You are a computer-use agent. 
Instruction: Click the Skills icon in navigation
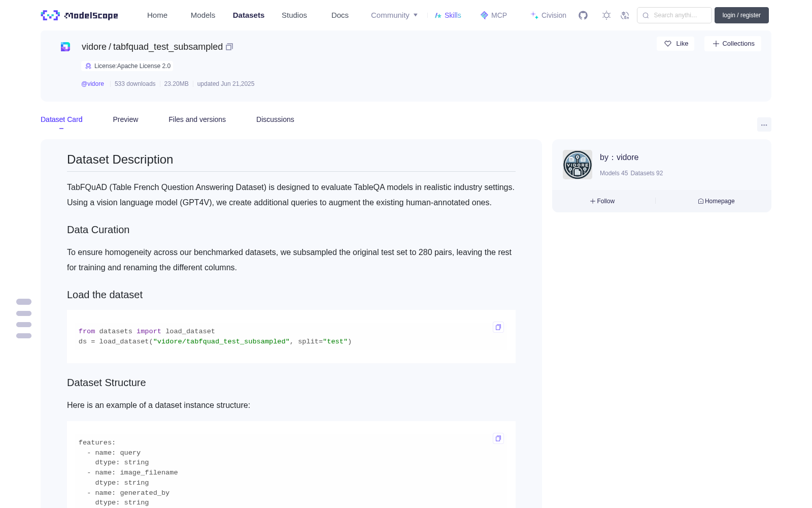(438, 15)
